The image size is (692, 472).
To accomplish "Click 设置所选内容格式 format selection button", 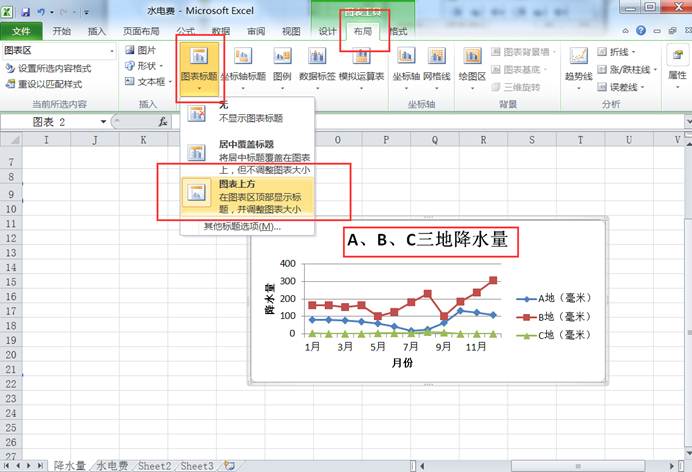I will pyautogui.click(x=54, y=68).
